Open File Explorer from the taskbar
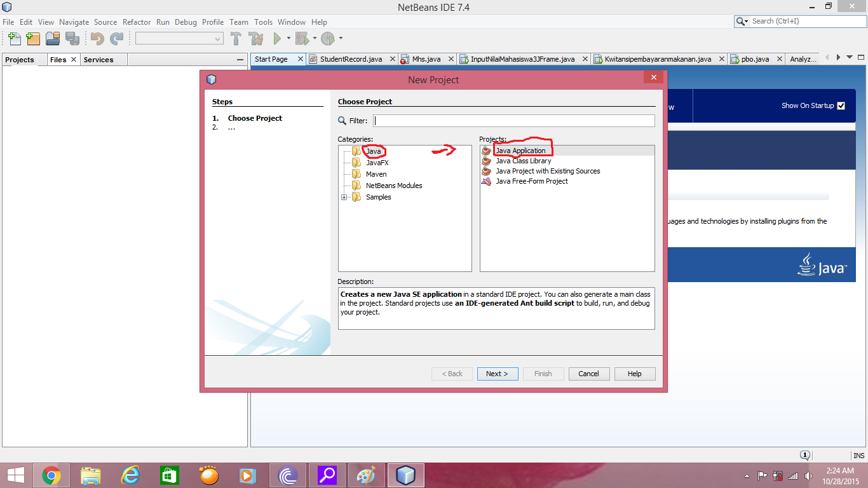The width and height of the screenshot is (868, 488). [91, 475]
